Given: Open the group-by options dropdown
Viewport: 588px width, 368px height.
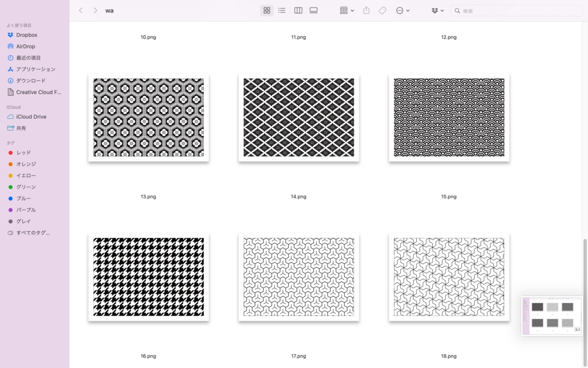Looking at the screenshot, I should (346, 10).
